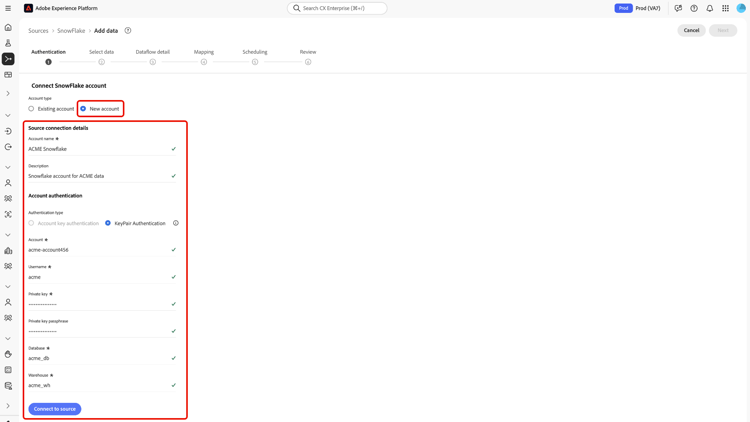This screenshot has width=750, height=422.
Task: Click the Next button
Action: pyautogui.click(x=723, y=30)
